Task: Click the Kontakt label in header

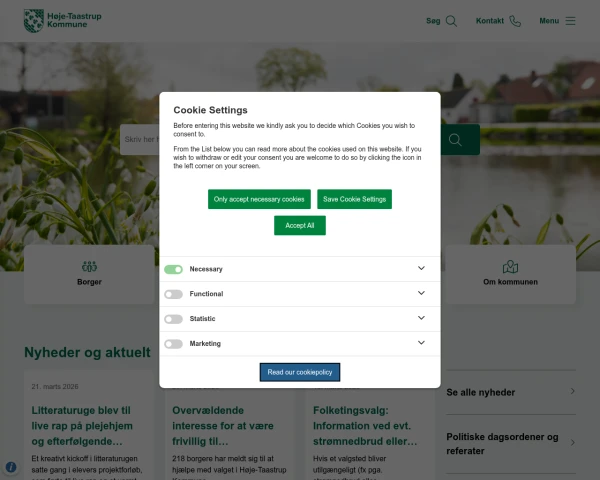Action: [490, 21]
